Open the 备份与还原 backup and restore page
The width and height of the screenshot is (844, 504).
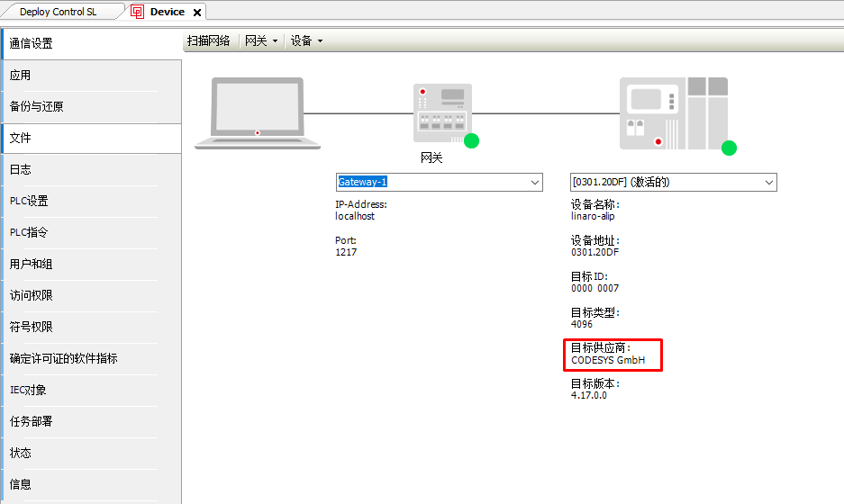click(x=92, y=106)
